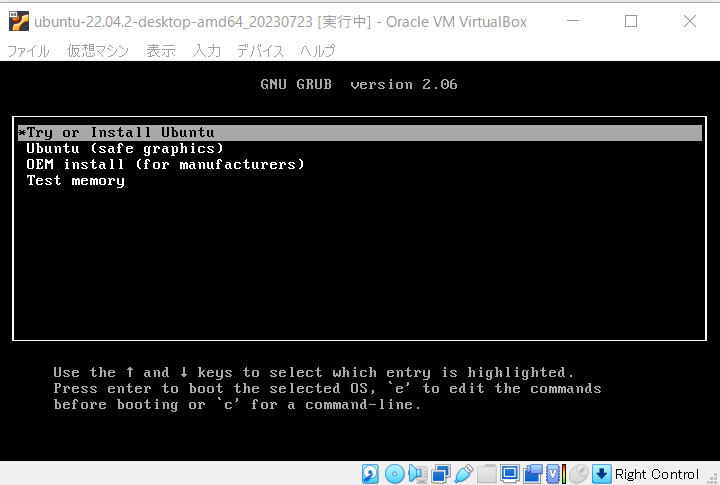
Task: Click the hard disk activity indicator icon
Action: tap(371, 474)
